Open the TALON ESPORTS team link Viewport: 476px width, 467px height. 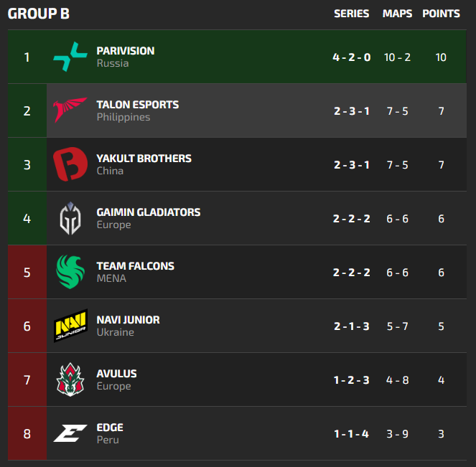coord(138,105)
